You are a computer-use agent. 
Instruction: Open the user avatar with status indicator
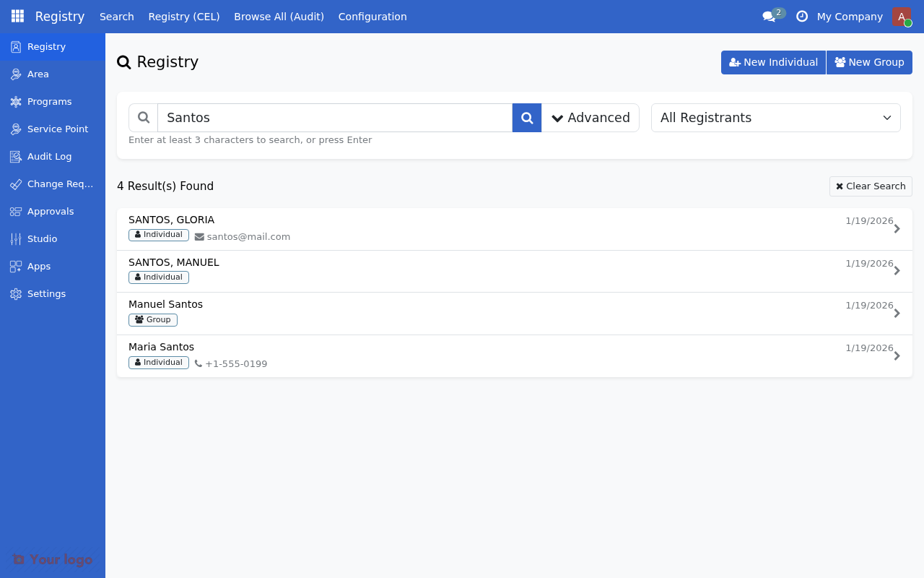901,16
